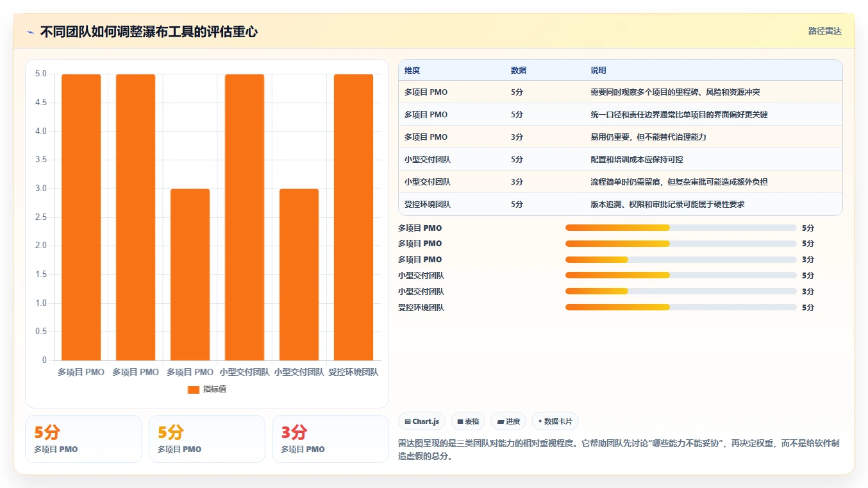
Task: Click the 进度 tag icon
Action: click(501, 421)
